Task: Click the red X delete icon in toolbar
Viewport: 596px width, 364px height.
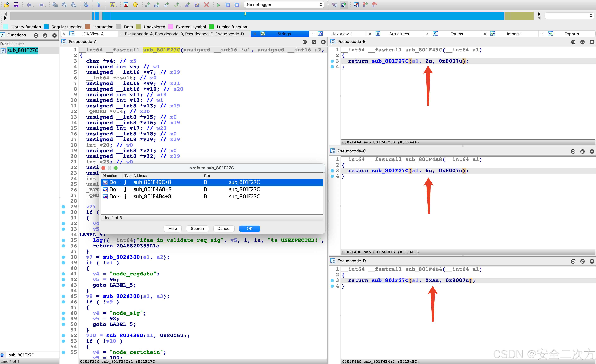Action: pos(206,5)
